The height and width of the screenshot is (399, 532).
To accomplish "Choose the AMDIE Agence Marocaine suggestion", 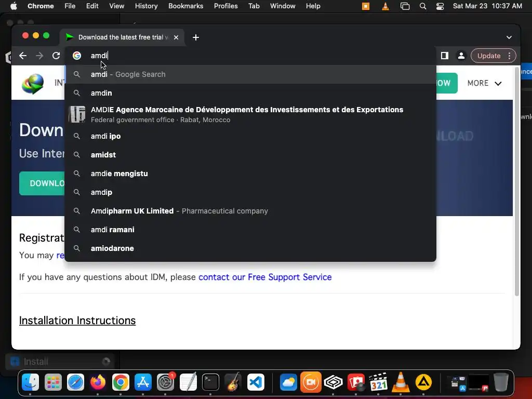I will coord(250,114).
